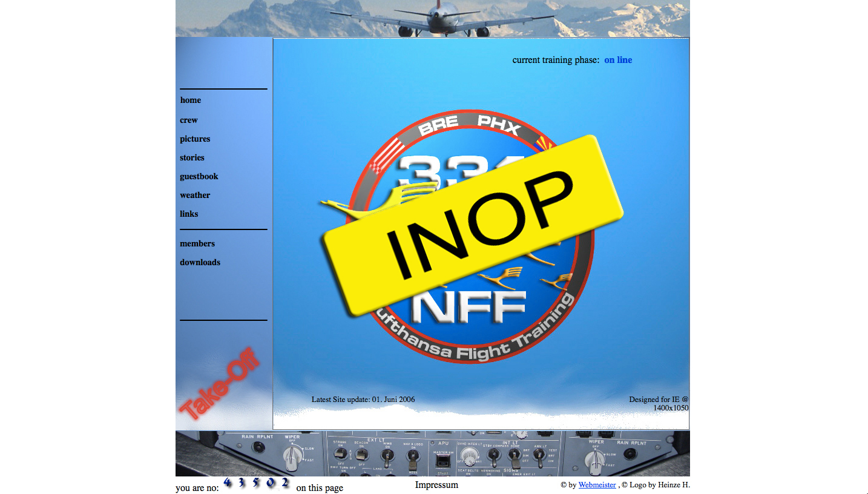Click the 'on line' training phase text
The height and width of the screenshot is (494, 868).
tap(618, 60)
